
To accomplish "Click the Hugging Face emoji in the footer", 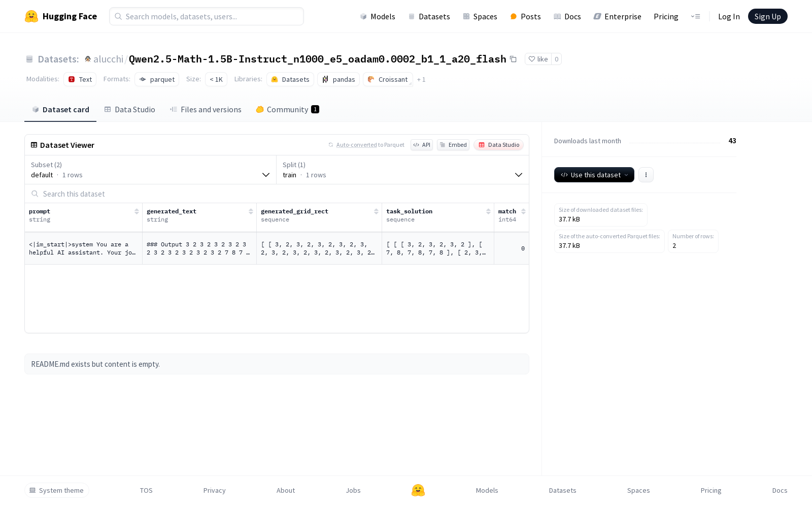I will click(418, 490).
